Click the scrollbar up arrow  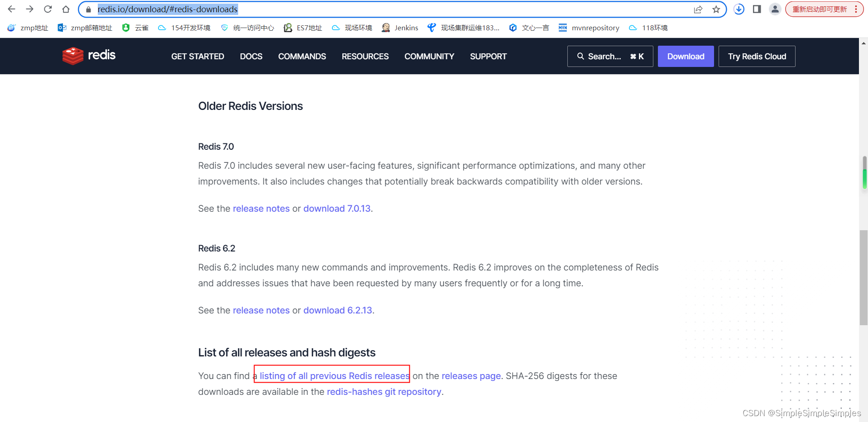[x=863, y=43]
